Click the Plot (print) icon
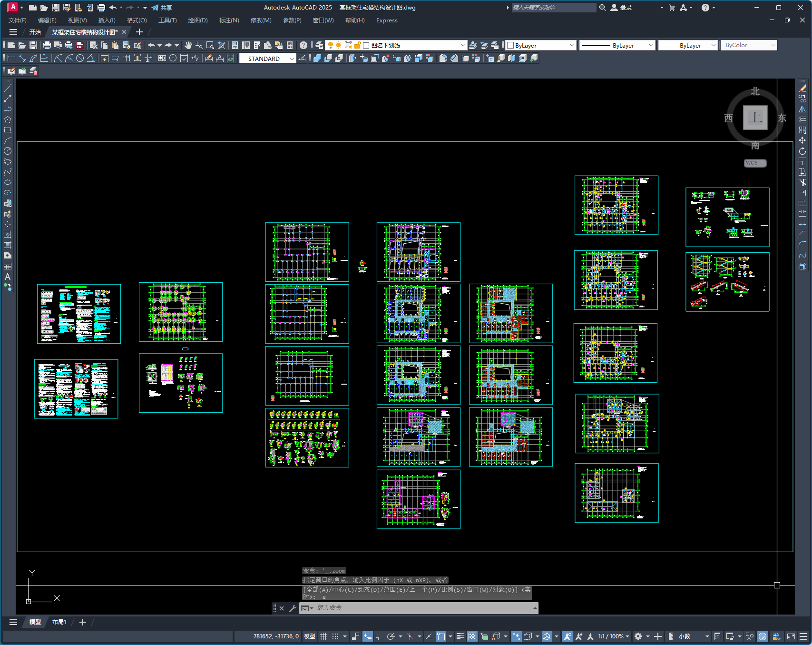This screenshot has height=645, width=812. tap(47, 45)
